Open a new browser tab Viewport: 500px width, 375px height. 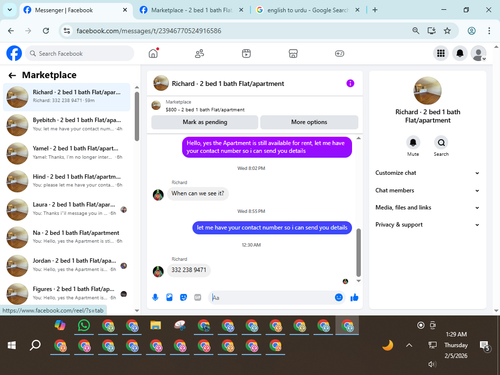pyautogui.click(x=375, y=10)
